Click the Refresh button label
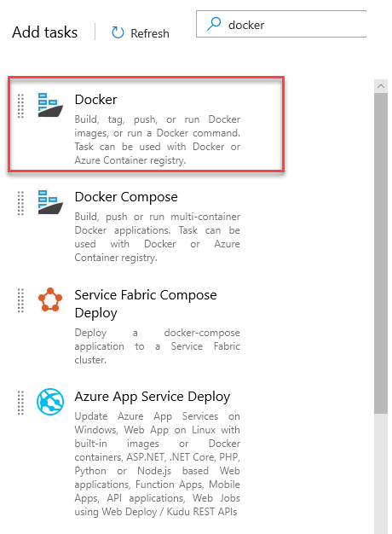Viewport: 392px width, 534px height. click(x=150, y=33)
